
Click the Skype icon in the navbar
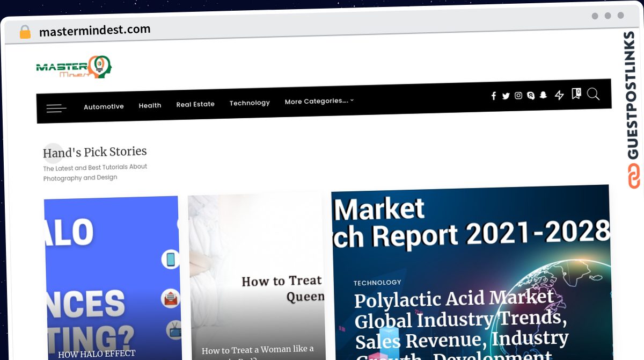531,96
